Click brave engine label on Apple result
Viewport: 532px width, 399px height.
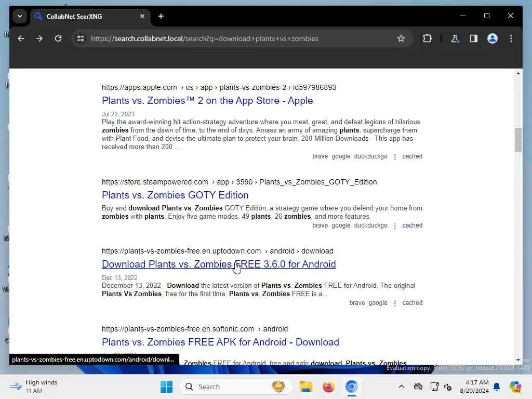tap(320, 156)
